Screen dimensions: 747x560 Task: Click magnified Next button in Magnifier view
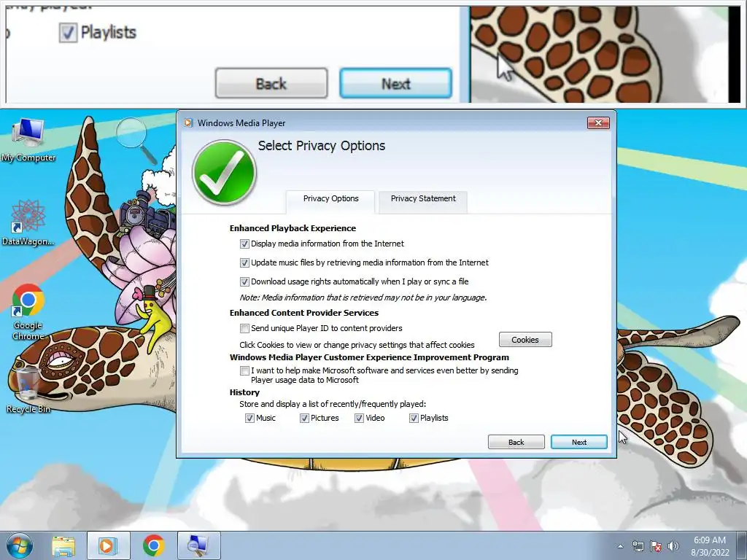coord(395,83)
